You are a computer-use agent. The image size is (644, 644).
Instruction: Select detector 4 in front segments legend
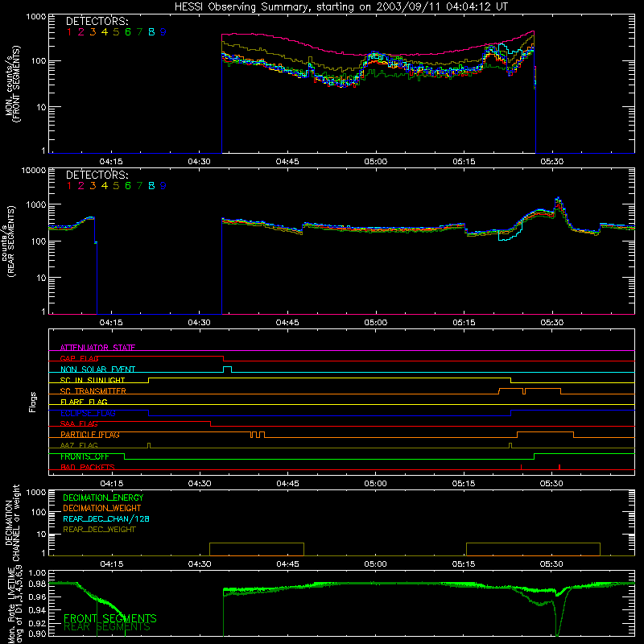point(105,32)
